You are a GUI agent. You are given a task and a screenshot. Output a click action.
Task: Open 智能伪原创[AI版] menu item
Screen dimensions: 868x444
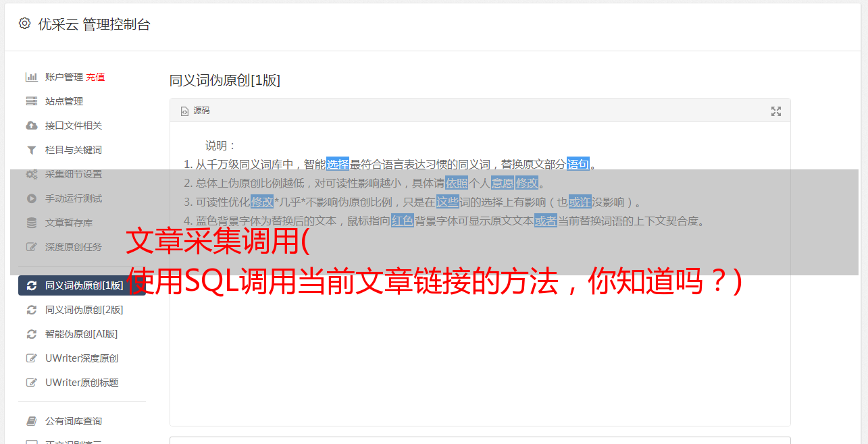point(81,334)
